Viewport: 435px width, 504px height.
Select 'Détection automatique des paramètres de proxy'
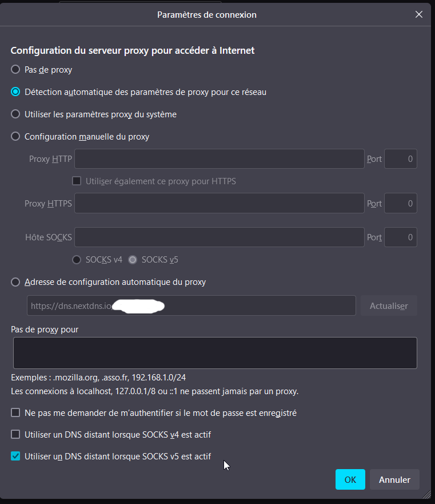pyautogui.click(x=15, y=92)
